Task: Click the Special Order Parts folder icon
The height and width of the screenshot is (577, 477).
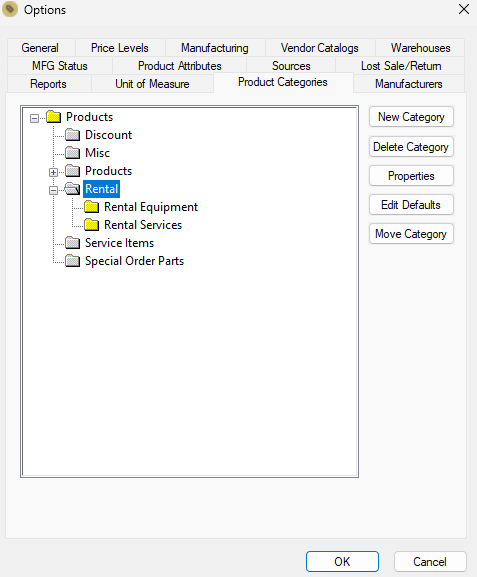Action: [x=73, y=261]
